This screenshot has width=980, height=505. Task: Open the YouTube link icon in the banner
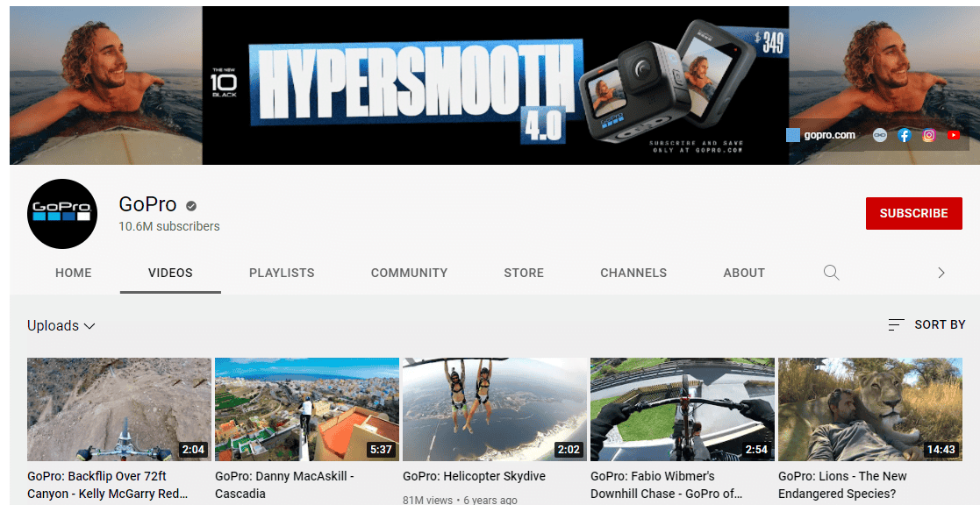coord(953,135)
